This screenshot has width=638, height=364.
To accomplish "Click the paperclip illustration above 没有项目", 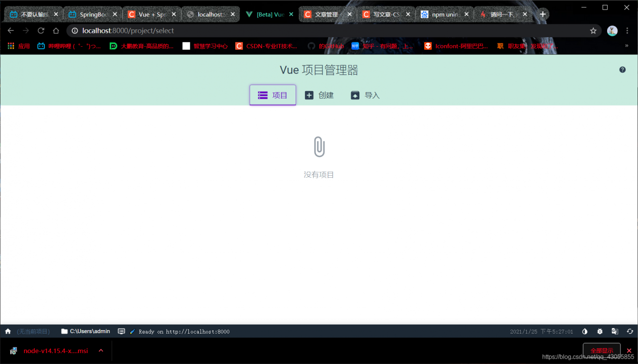I will tap(319, 146).
